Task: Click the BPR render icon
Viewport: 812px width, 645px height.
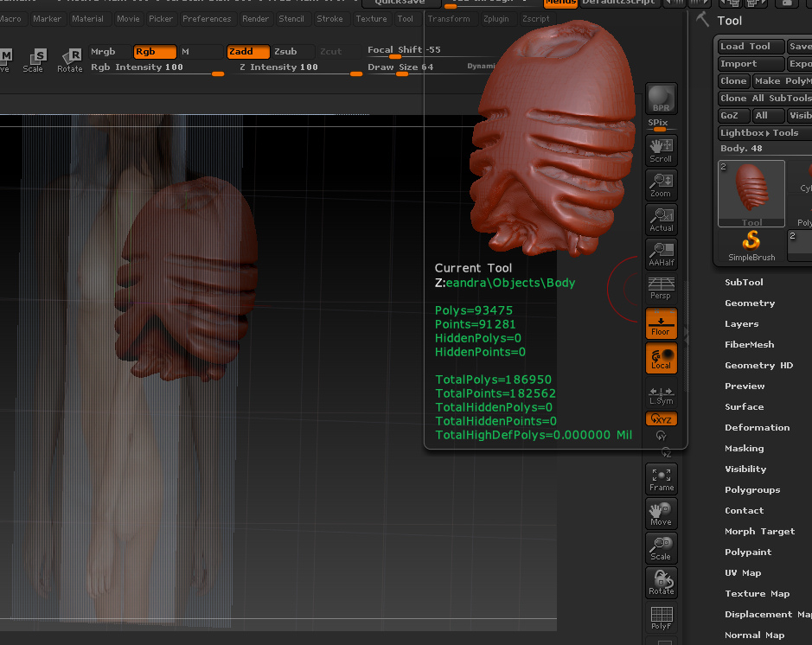Action: coord(662,99)
